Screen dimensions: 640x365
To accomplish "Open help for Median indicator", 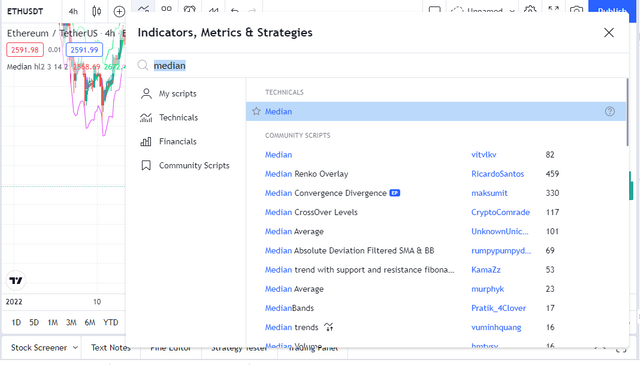I will (x=610, y=111).
